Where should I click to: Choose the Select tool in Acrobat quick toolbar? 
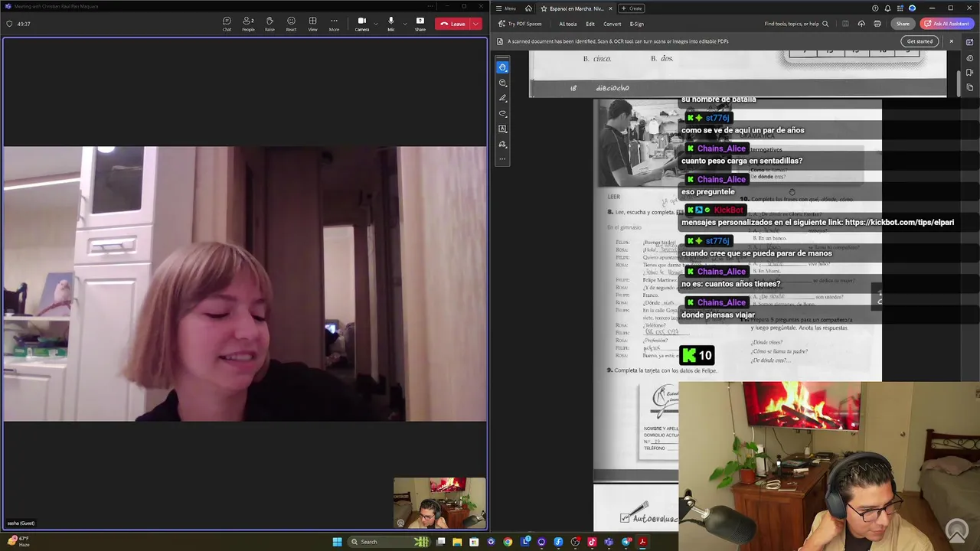click(x=502, y=67)
